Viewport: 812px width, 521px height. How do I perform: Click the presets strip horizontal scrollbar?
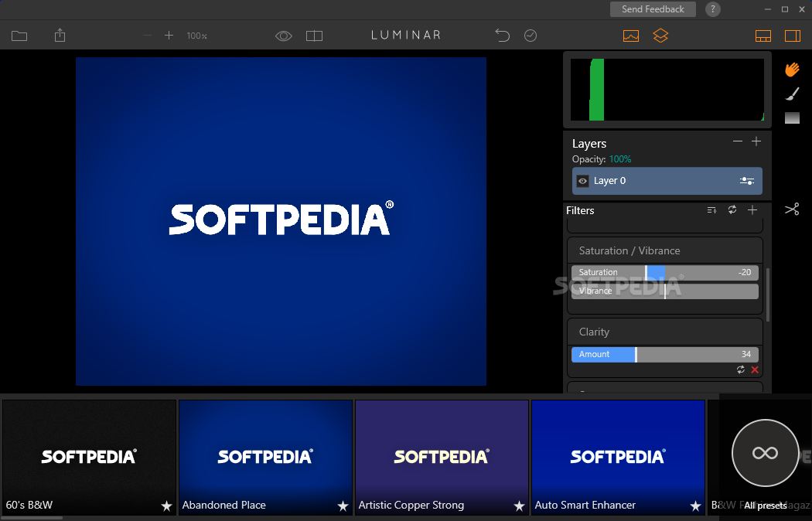[31, 518]
